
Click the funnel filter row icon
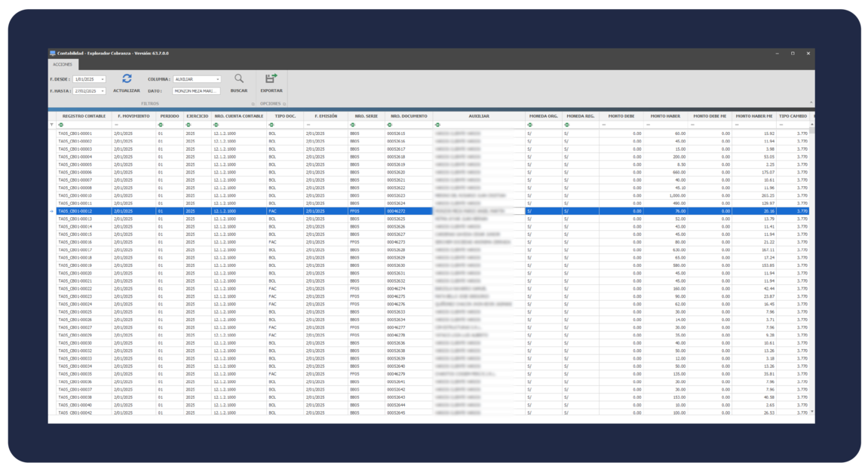(52, 124)
